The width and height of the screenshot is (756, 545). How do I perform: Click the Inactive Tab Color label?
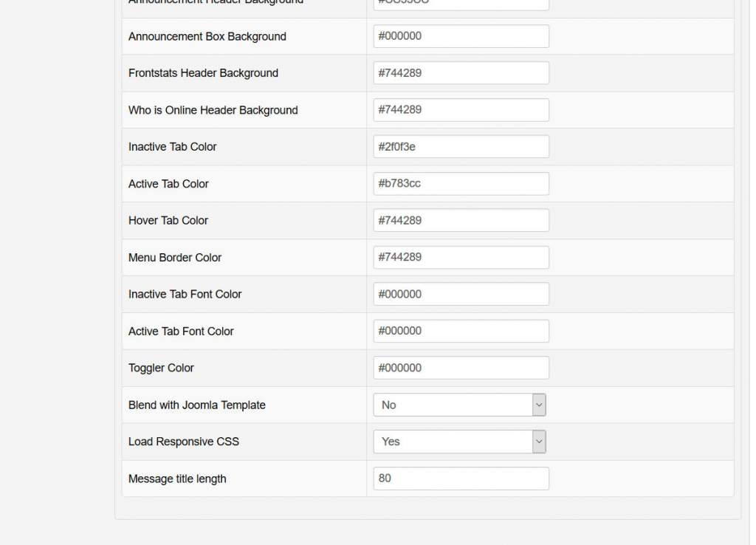tap(173, 146)
